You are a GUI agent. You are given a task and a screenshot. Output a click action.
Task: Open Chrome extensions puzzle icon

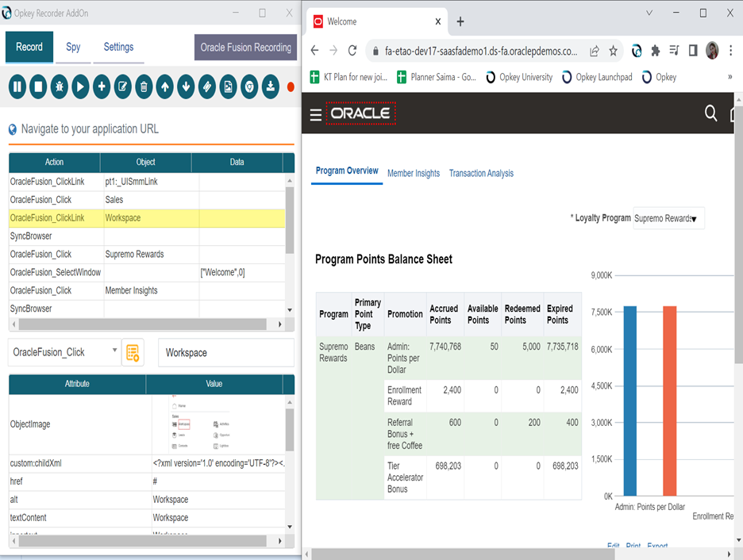656,51
